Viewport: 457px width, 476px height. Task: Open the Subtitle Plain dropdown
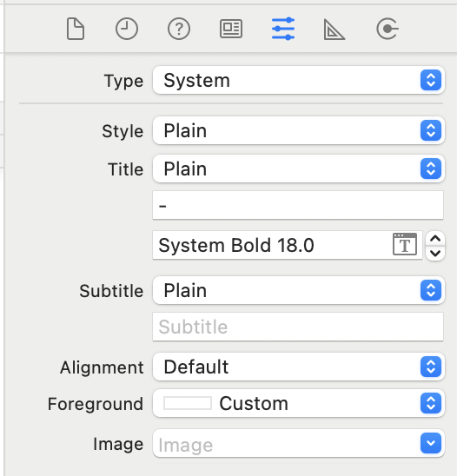pos(299,290)
